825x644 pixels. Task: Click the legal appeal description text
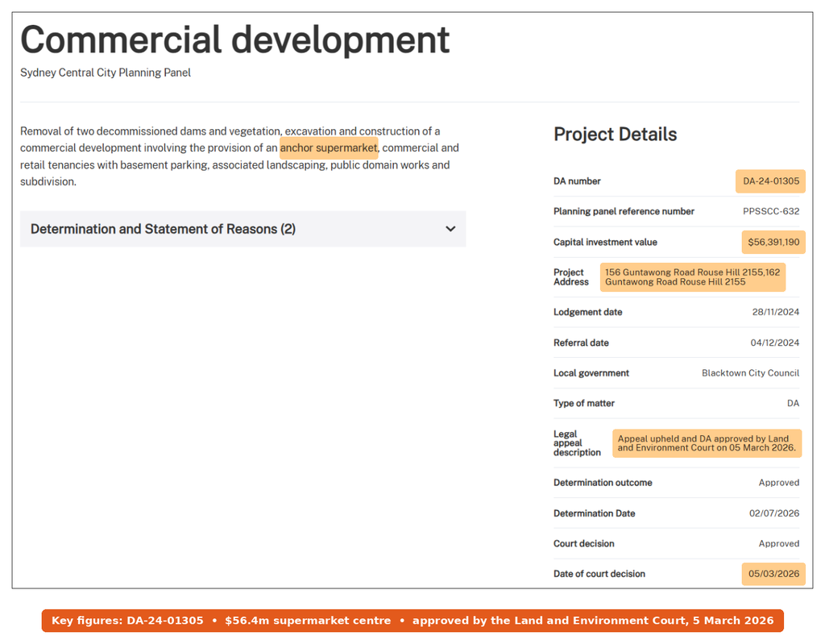pos(707,443)
